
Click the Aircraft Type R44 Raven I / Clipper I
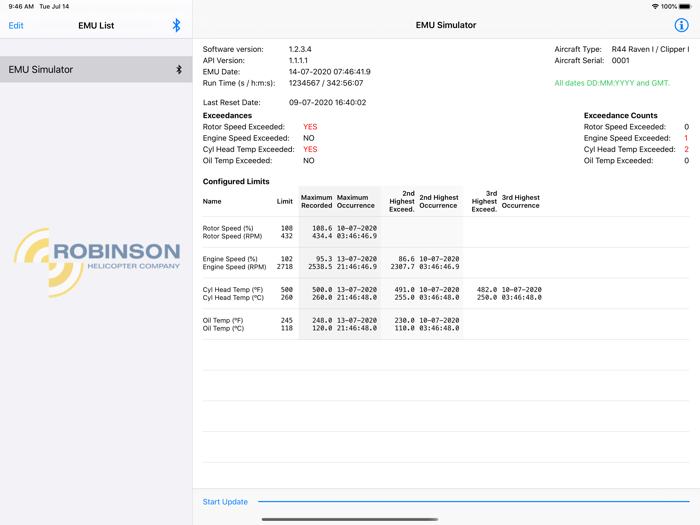click(650, 49)
